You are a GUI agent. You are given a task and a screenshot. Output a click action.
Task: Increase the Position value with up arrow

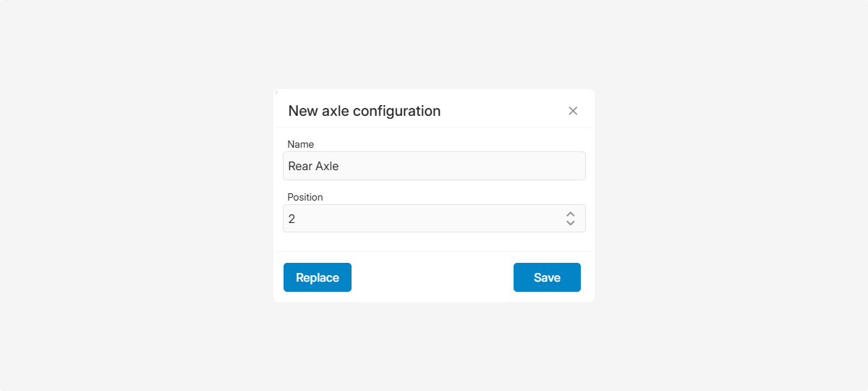(570, 214)
